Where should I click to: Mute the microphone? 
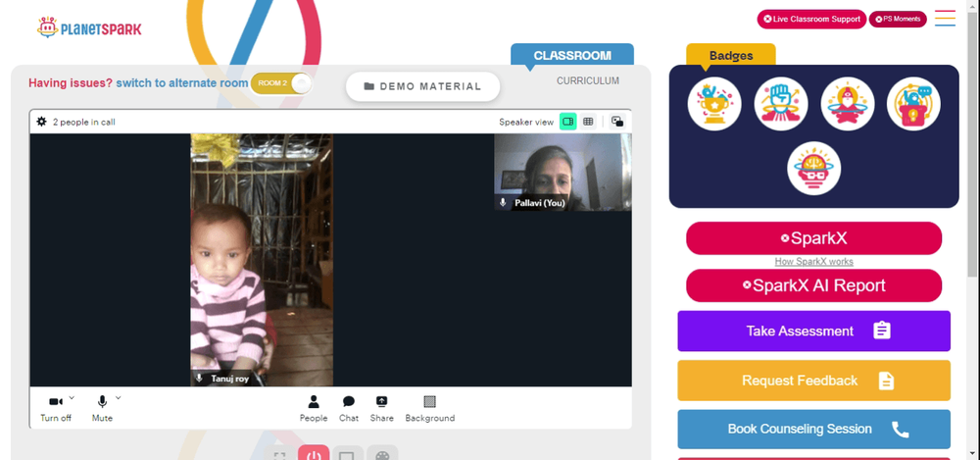[x=103, y=408]
